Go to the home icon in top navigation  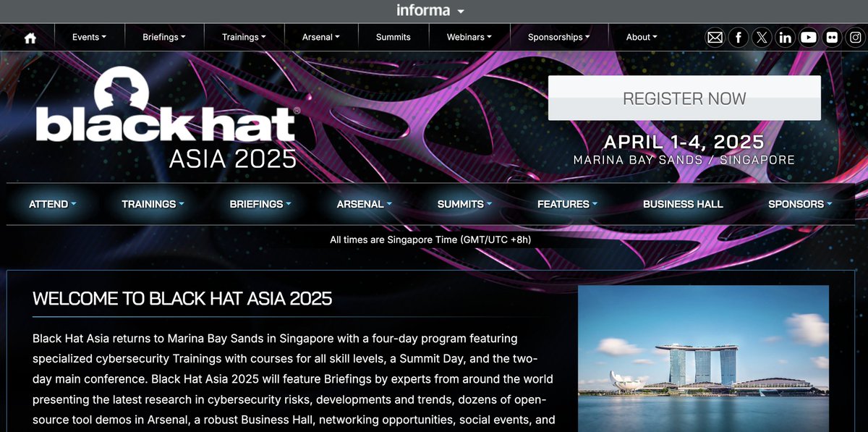click(x=30, y=38)
